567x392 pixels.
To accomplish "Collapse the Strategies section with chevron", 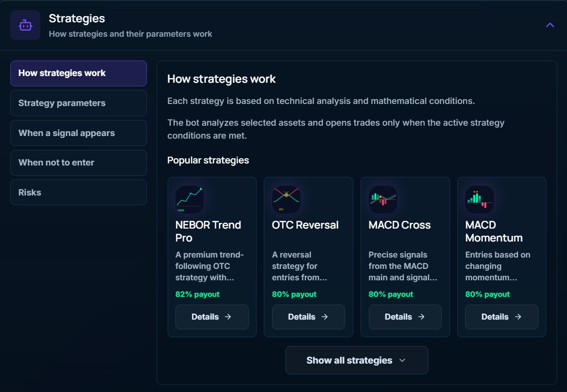I will [549, 25].
